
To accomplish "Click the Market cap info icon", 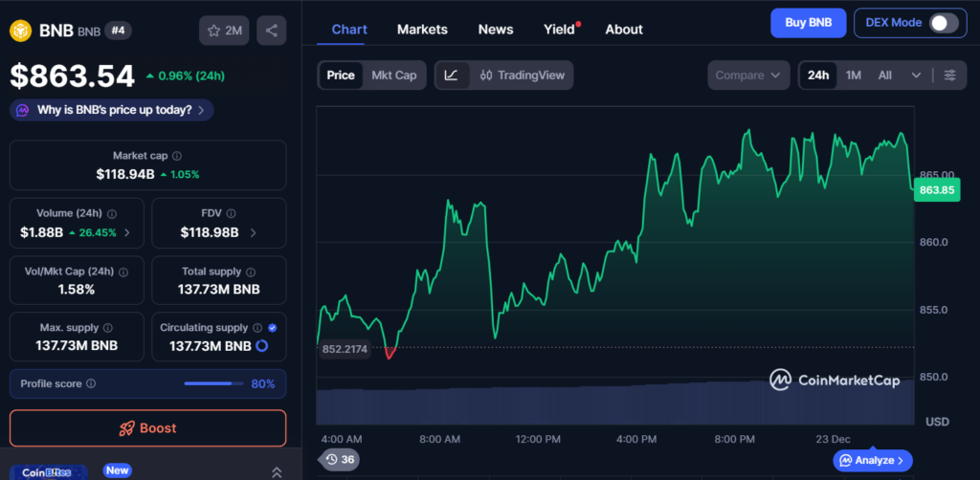I will 177,156.
